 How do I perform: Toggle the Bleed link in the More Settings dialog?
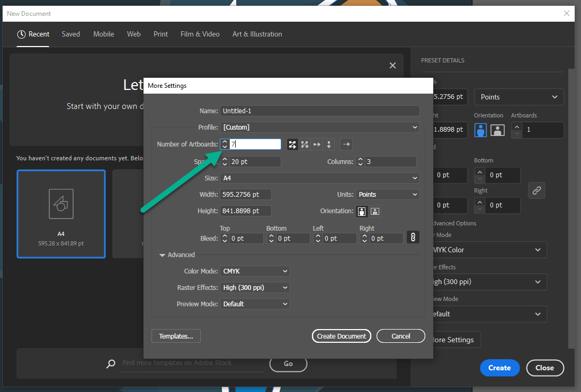(x=413, y=237)
